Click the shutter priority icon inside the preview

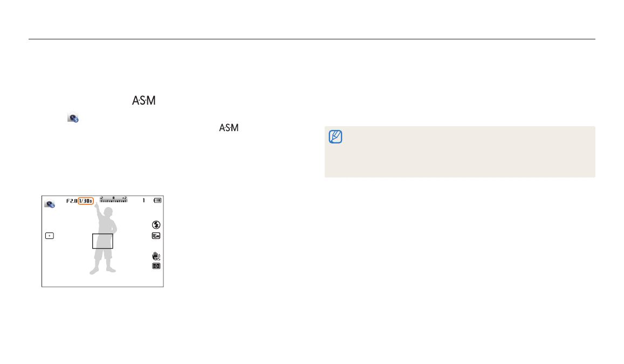50,204
